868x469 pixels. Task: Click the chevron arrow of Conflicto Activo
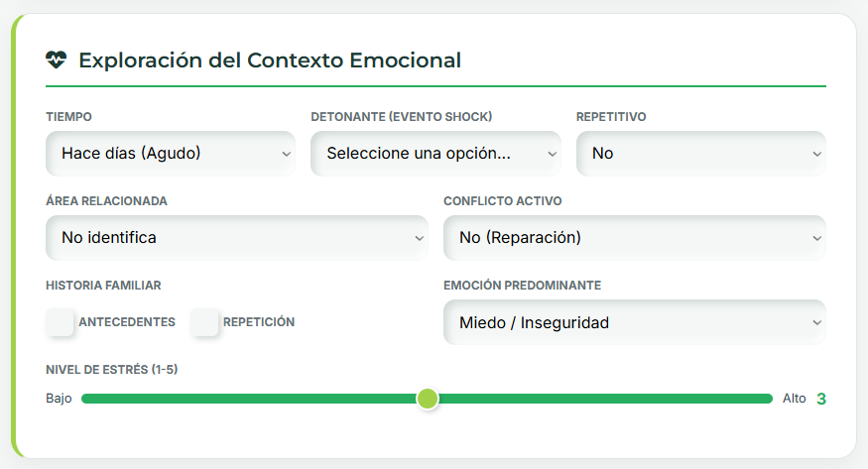tap(816, 238)
